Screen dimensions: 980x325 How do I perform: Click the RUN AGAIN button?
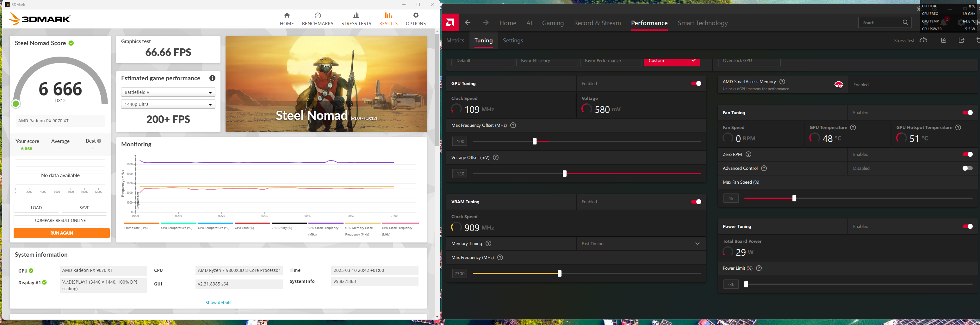coord(62,233)
